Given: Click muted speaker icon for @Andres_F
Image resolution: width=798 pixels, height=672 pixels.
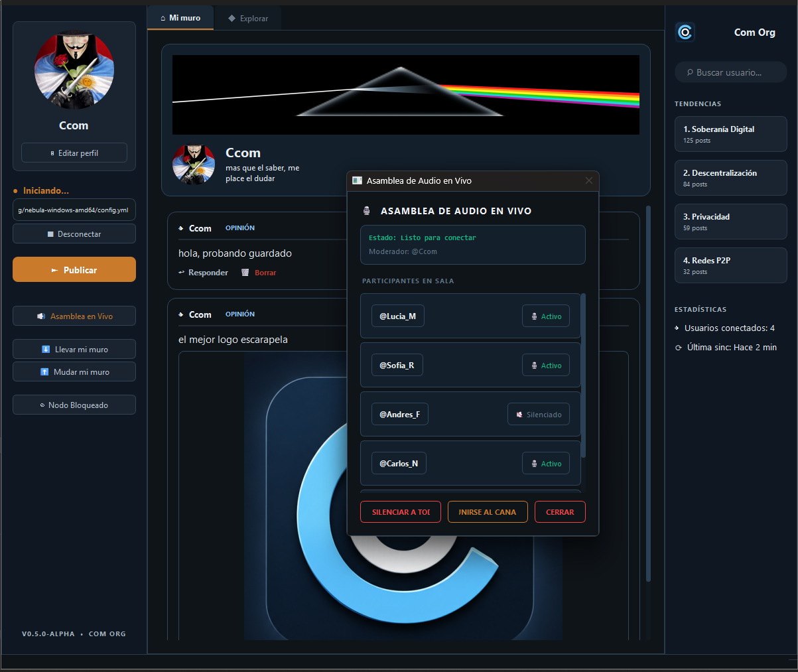Looking at the screenshot, I should pos(519,415).
